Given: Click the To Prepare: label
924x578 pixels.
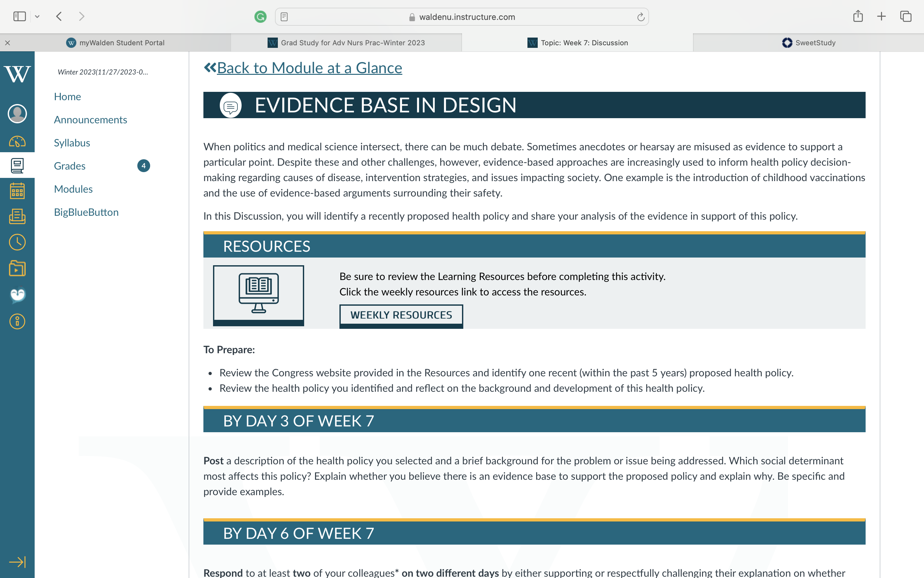Looking at the screenshot, I should pos(229,350).
